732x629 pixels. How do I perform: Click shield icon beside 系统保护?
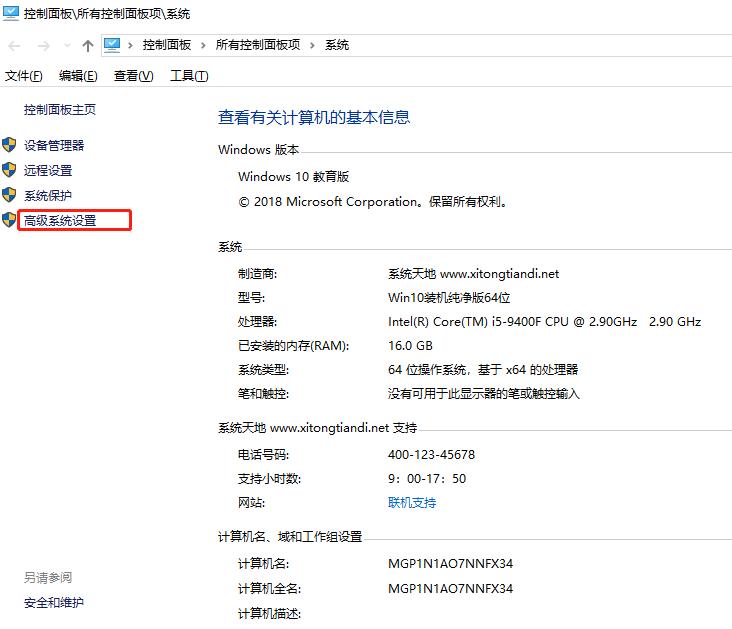9,195
